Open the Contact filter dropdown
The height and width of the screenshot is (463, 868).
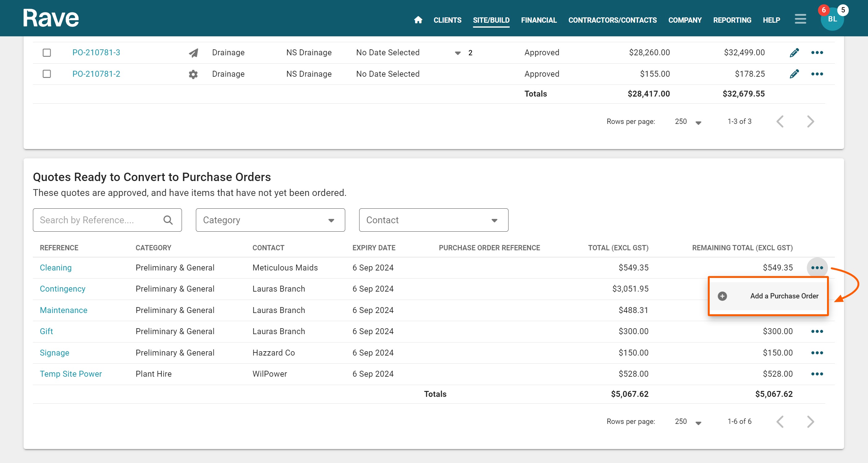(433, 220)
